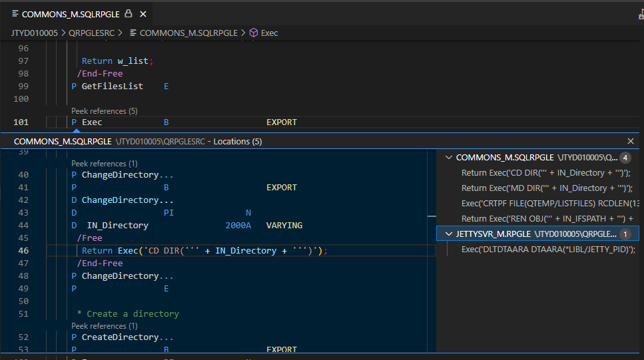Open the JTYD010005 breadcrumb dropdown
644x360 pixels.
35,33
